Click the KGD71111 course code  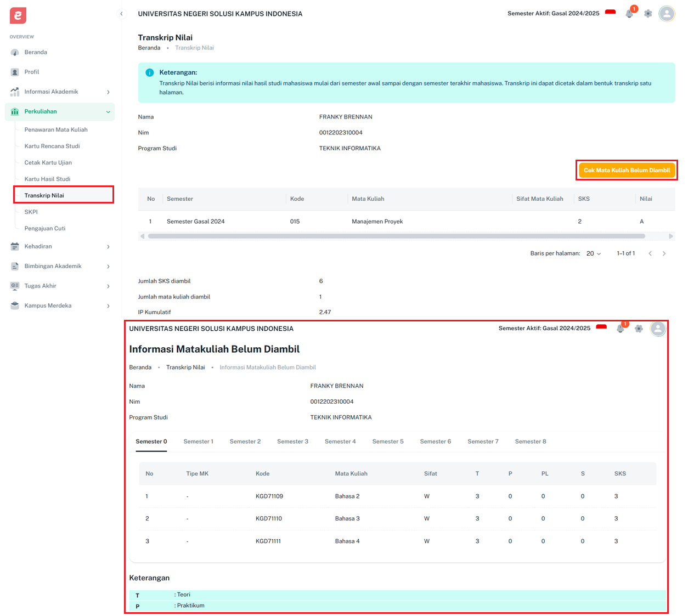point(268,541)
